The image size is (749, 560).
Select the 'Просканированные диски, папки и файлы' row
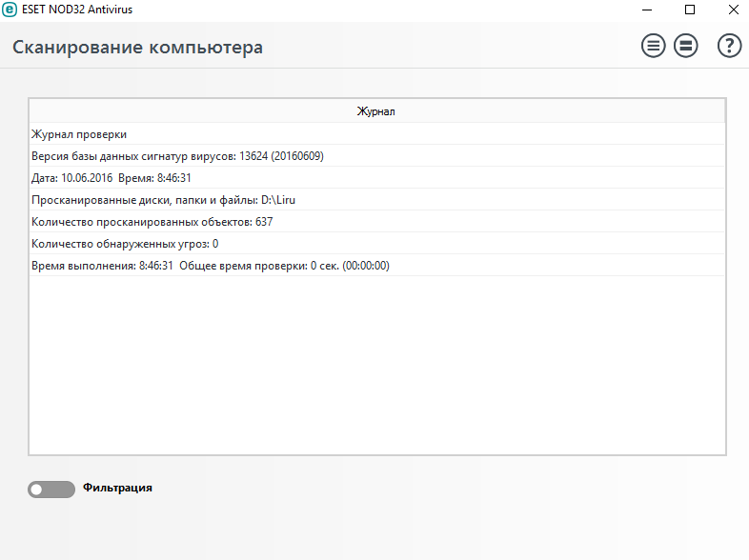[x=376, y=200]
